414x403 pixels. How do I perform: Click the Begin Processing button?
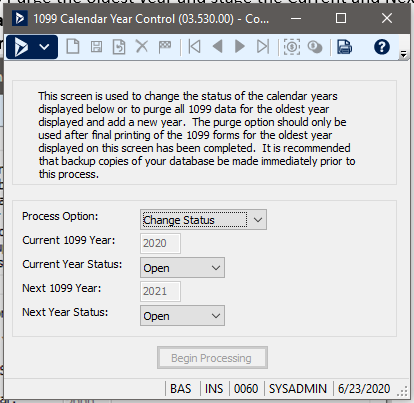click(212, 358)
